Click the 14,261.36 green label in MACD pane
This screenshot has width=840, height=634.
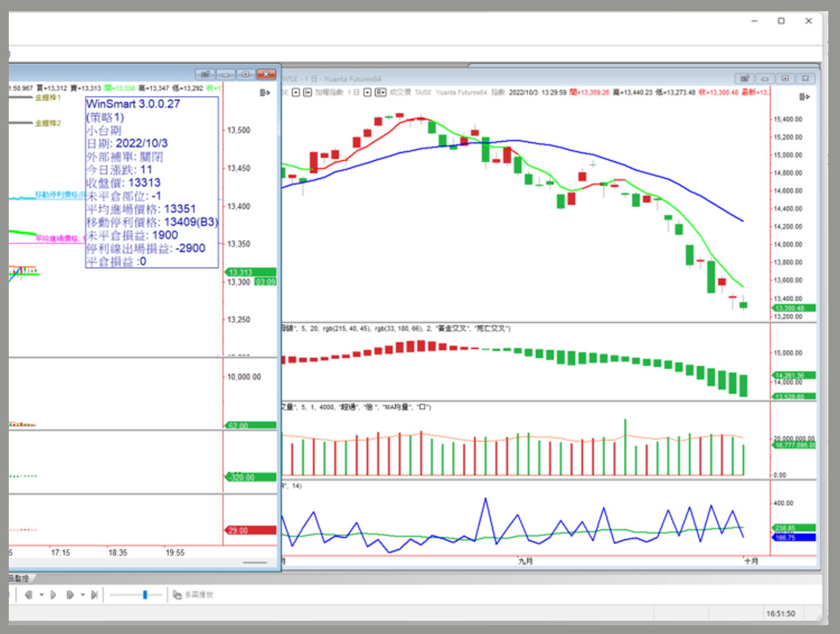click(794, 375)
